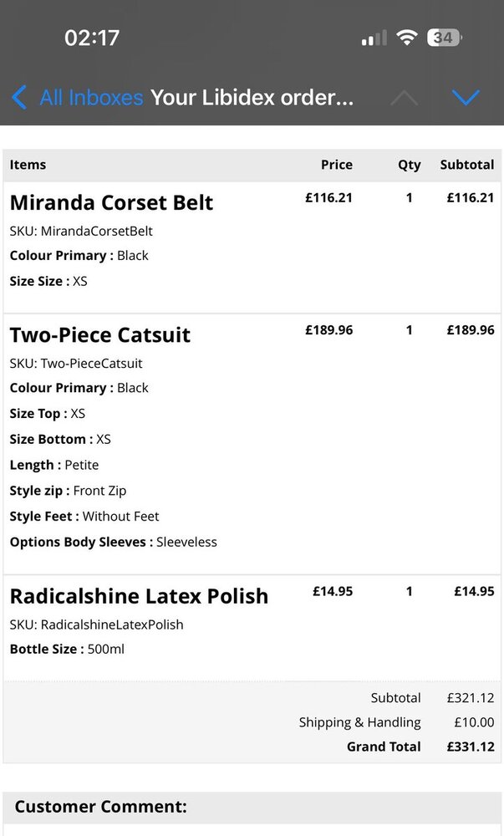Show previous message with up arrow

(x=404, y=98)
